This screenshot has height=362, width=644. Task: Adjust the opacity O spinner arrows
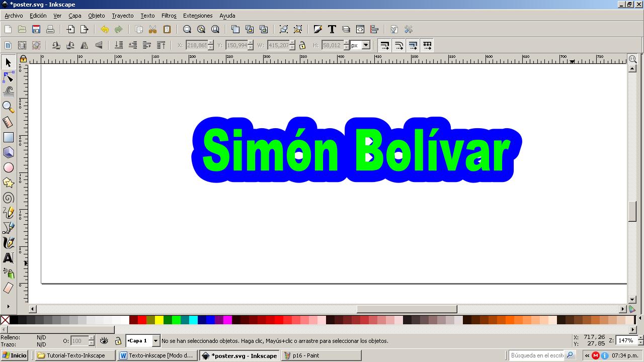pos(91,341)
